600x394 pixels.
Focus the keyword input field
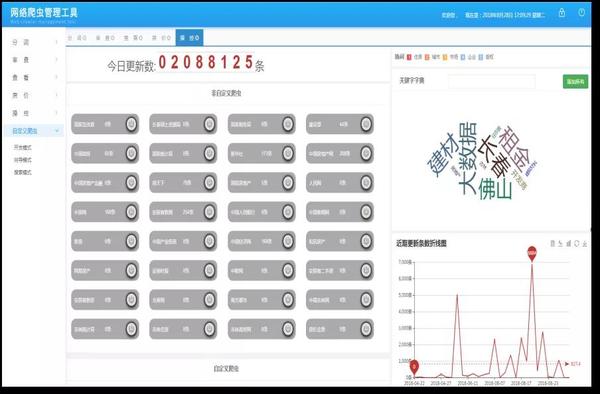point(492,81)
